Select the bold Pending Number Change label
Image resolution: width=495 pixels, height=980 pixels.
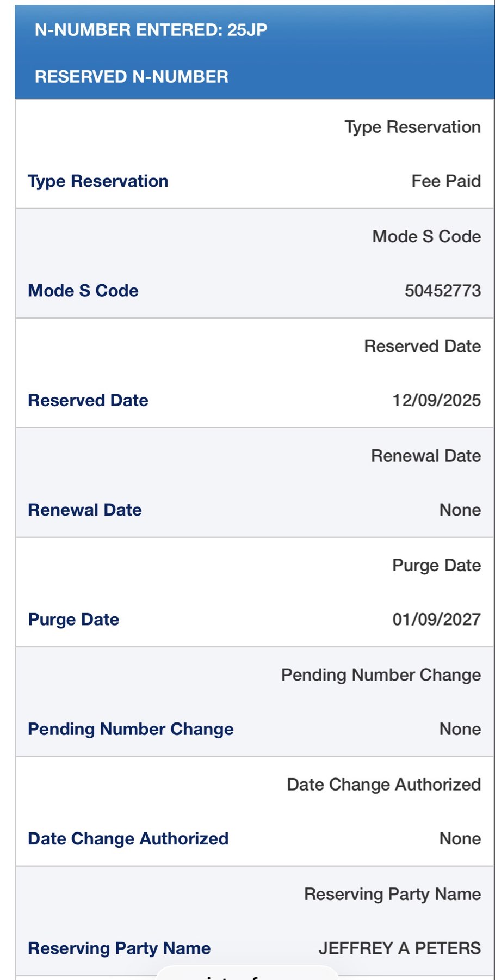pyautogui.click(x=131, y=729)
